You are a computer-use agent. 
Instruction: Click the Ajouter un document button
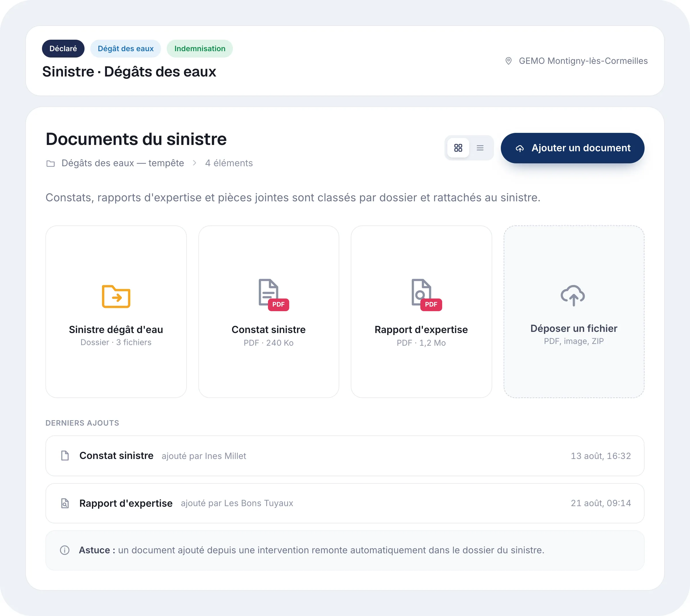[573, 148]
